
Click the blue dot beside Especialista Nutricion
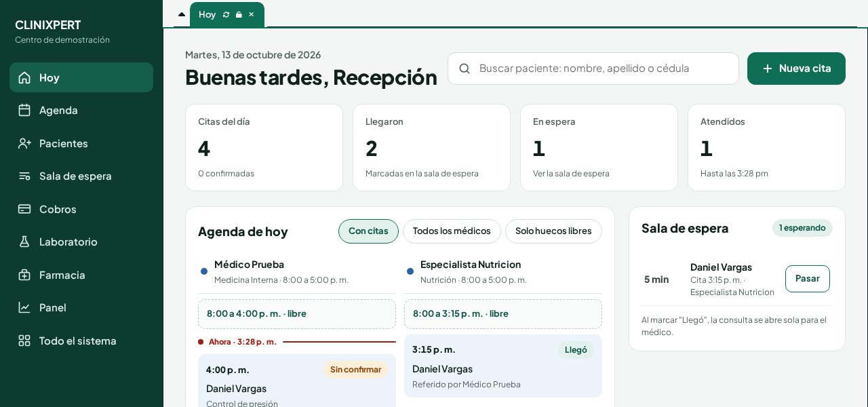pos(410,271)
